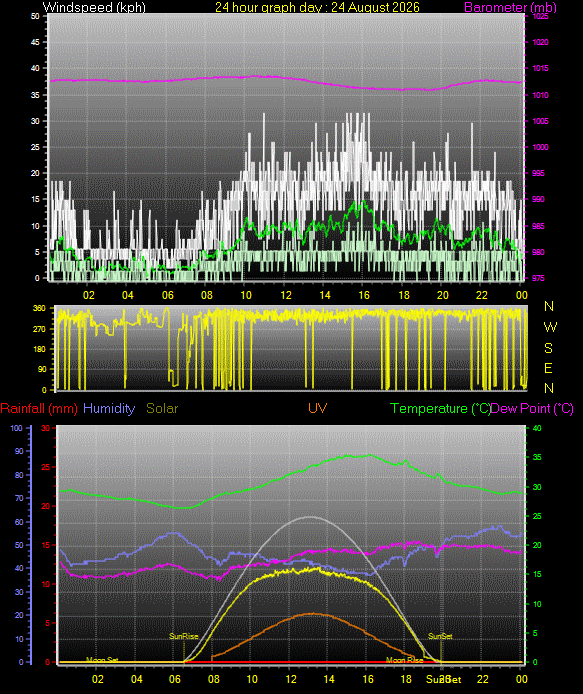The image size is (583, 694).
Task: Click the Solar legend label
Action: 162,408
